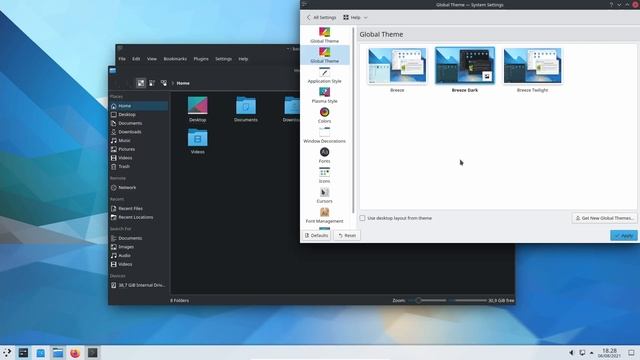The image size is (640, 360).
Task: Open the Fonts settings page
Action: 324,156
